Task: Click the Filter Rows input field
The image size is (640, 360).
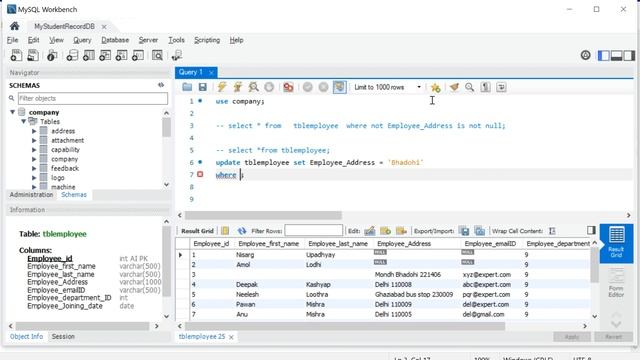Action: tap(313, 231)
